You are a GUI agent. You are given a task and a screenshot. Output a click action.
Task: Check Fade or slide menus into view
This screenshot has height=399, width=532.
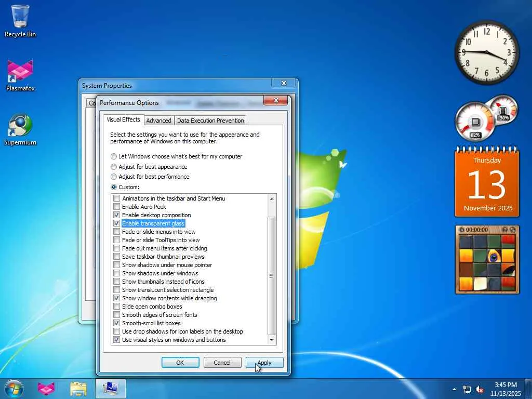click(117, 231)
